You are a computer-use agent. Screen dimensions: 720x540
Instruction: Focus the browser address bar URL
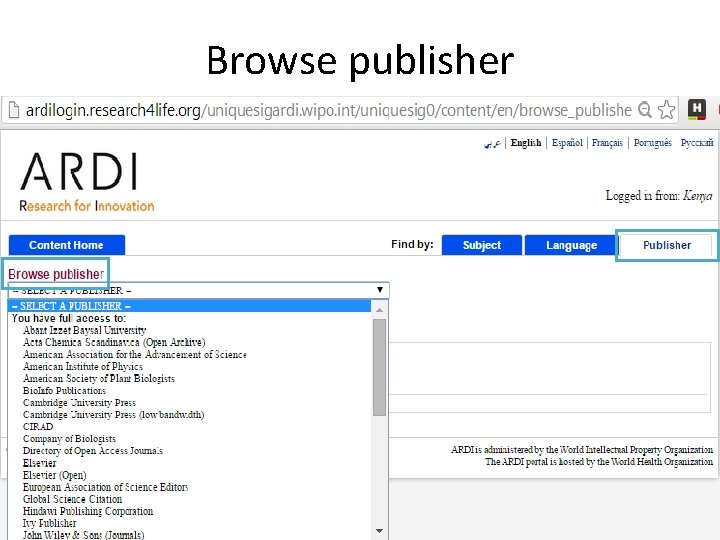click(x=328, y=110)
